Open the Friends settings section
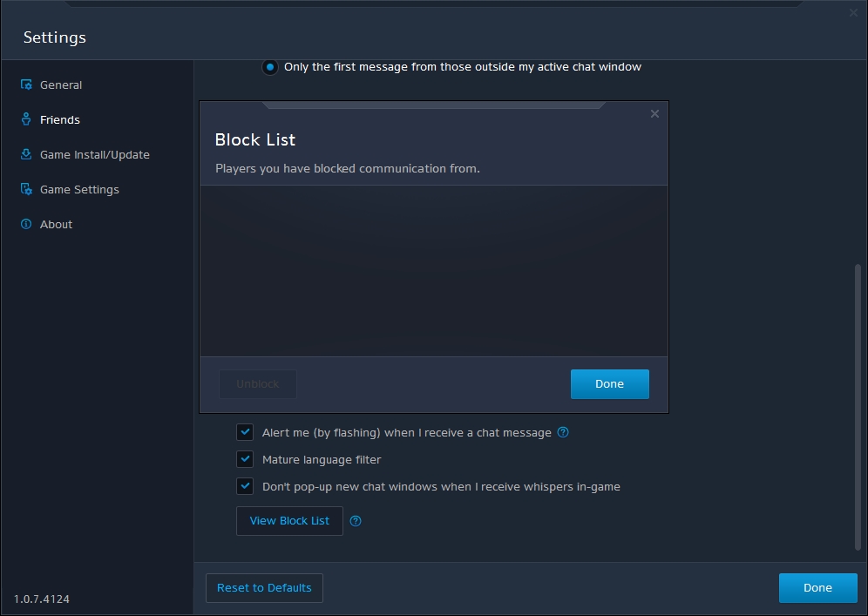 pyautogui.click(x=59, y=120)
